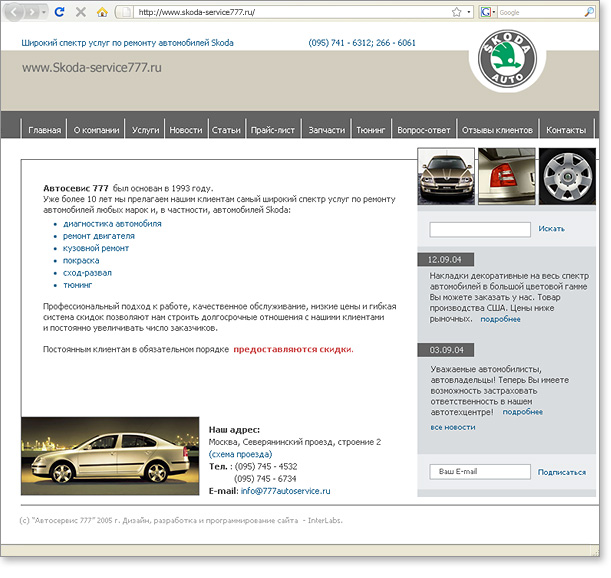Open подробнее under the 03.09.04 news
This screenshot has width=611, height=578.
point(523,412)
